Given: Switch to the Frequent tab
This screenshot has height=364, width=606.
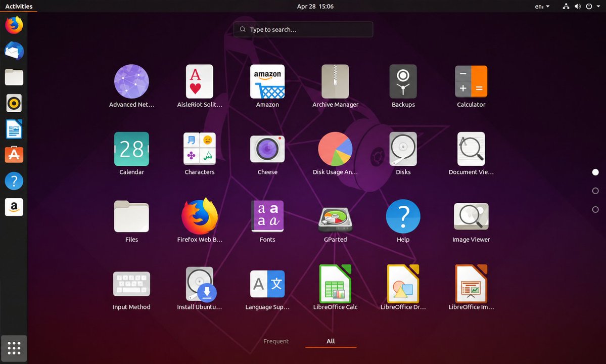Looking at the screenshot, I should (x=276, y=341).
